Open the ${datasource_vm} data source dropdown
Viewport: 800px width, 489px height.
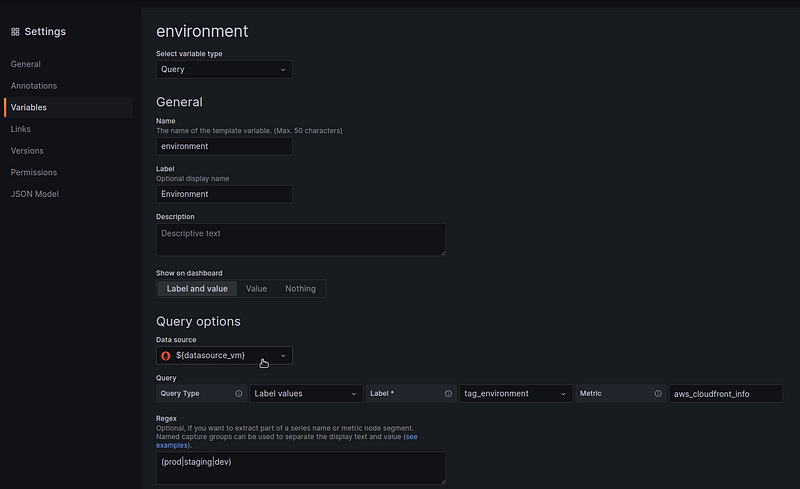[224, 356]
